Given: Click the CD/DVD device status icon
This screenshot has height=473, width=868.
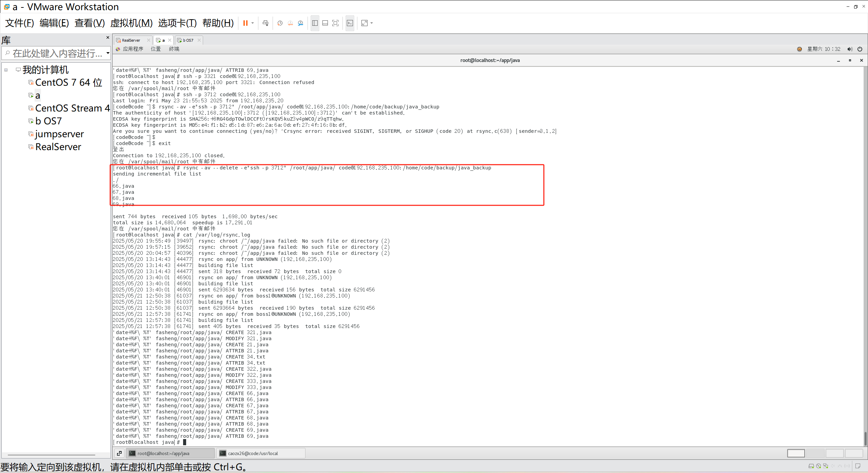Looking at the screenshot, I should [818, 466].
